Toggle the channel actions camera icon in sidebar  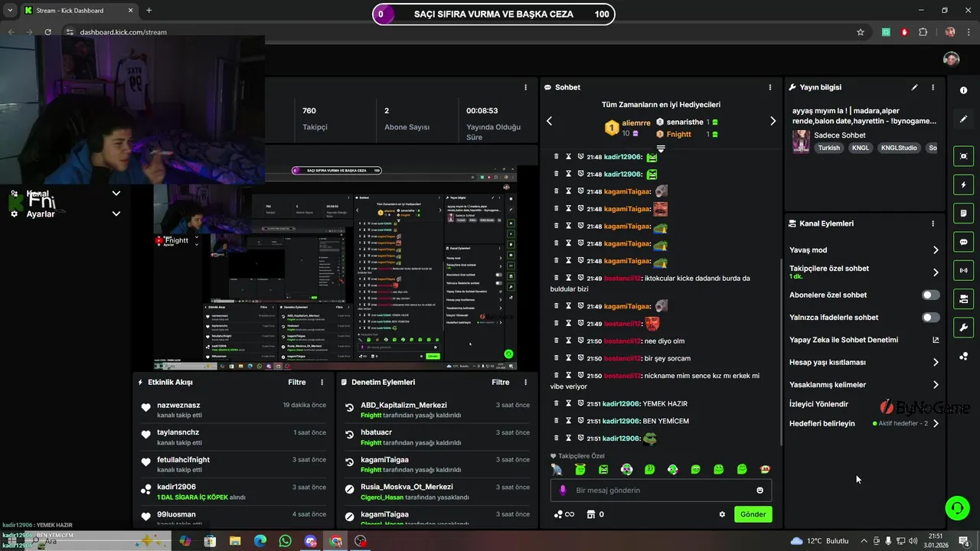pos(963,298)
